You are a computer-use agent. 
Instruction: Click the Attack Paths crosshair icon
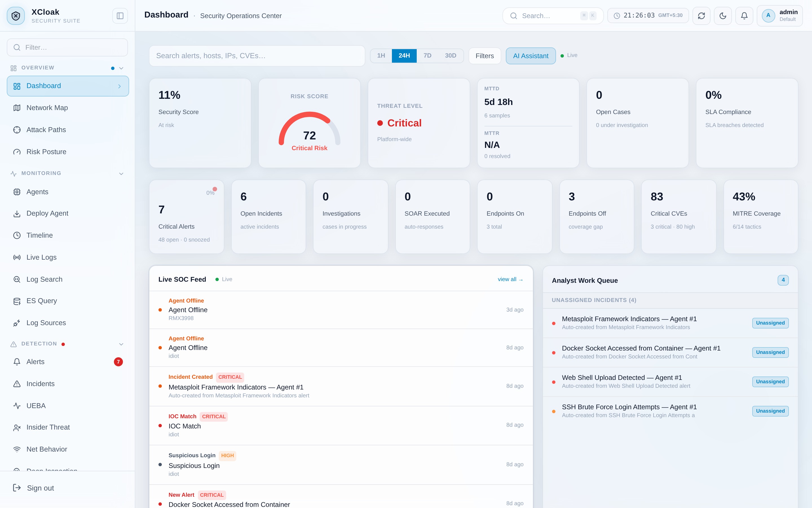point(17,130)
